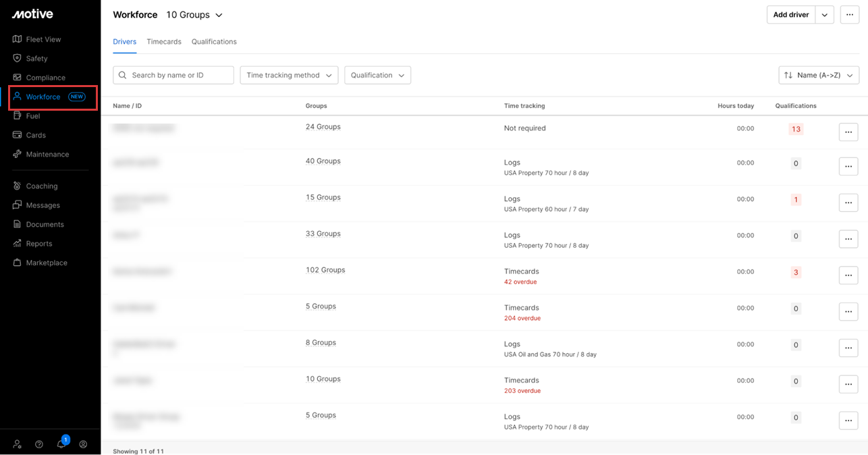Click the 102 Groups link

point(325,270)
